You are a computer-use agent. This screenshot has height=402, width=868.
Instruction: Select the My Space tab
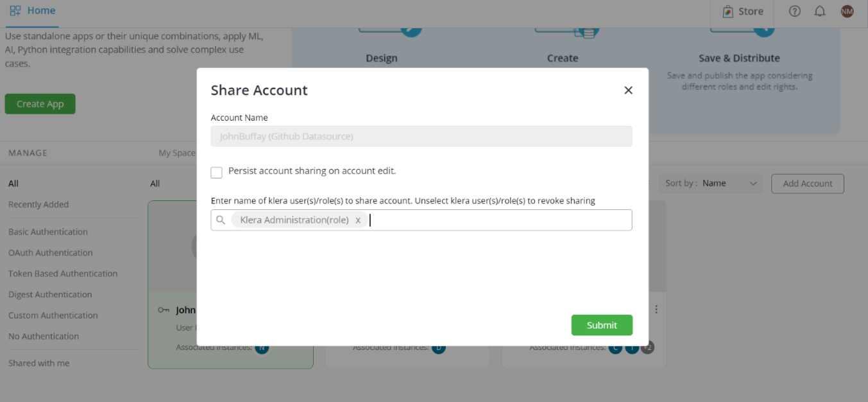coord(176,153)
